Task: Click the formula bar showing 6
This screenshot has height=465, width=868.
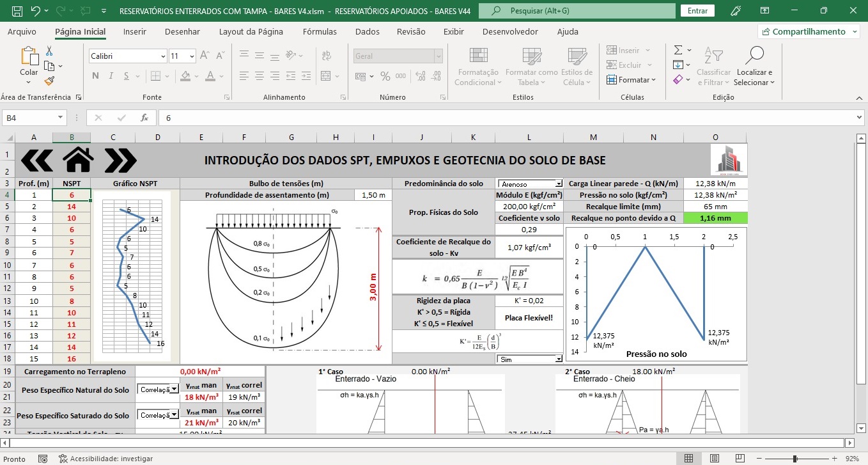Action: point(508,118)
